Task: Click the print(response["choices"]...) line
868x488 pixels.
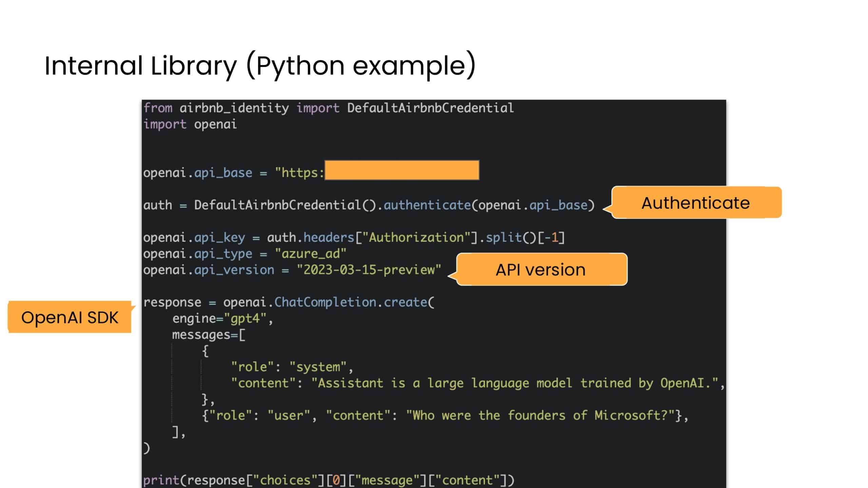Action: click(329, 480)
